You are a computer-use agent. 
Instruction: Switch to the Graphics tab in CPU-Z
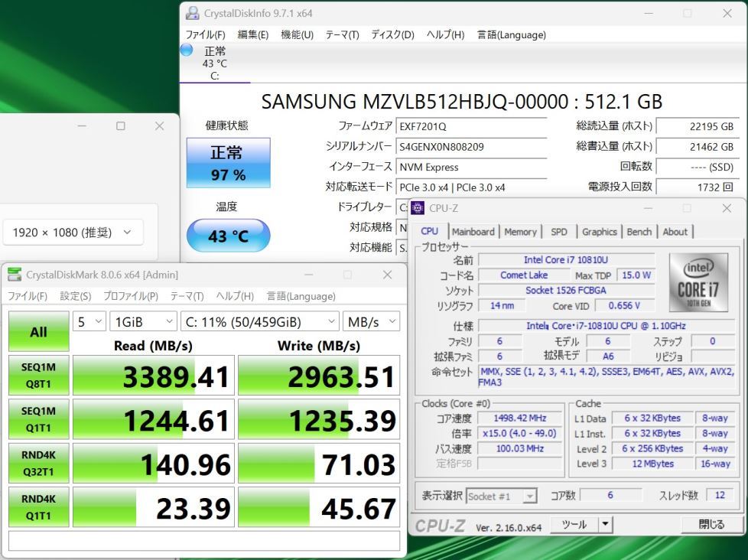click(600, 232)
